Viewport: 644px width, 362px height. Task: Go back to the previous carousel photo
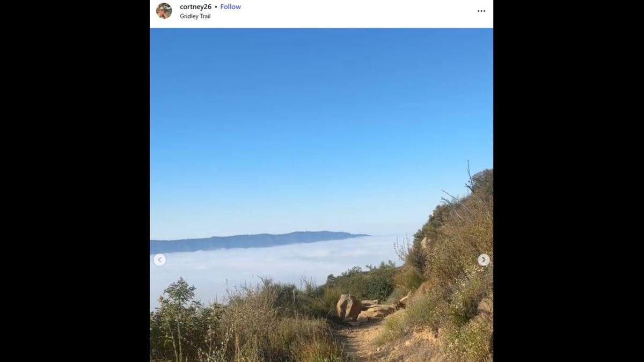pyautogui.click(x=159, y=260)
